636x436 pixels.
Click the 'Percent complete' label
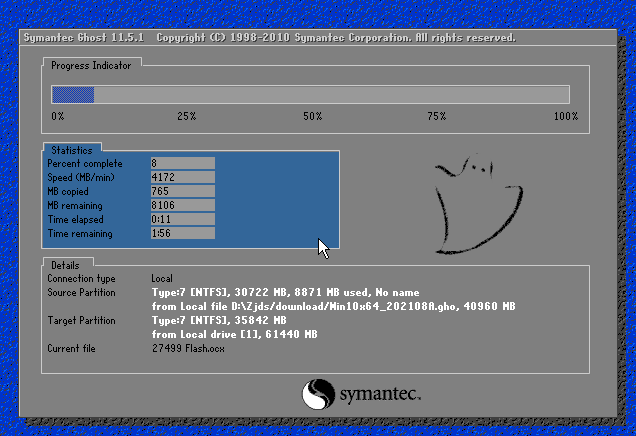(x=85, y=163)
